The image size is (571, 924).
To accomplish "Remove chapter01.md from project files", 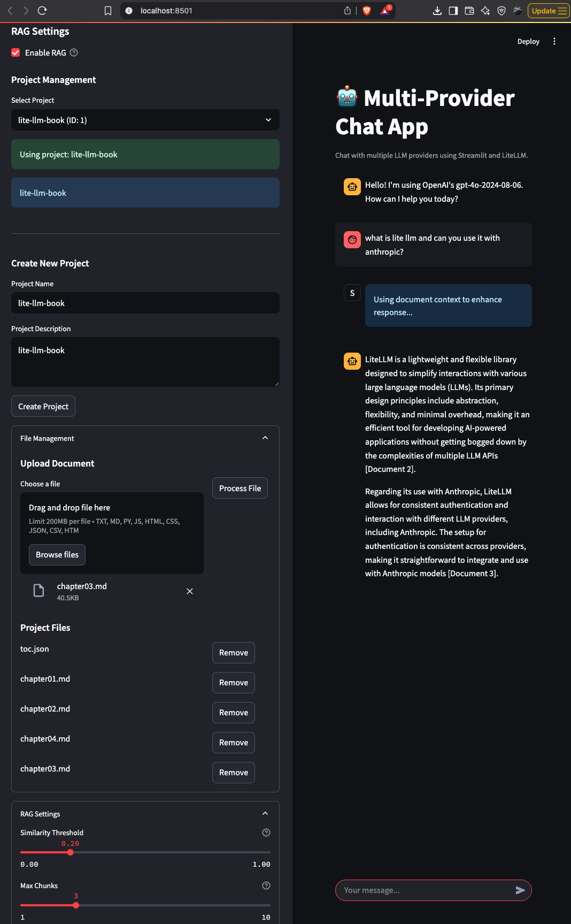I will click(234, 683).
